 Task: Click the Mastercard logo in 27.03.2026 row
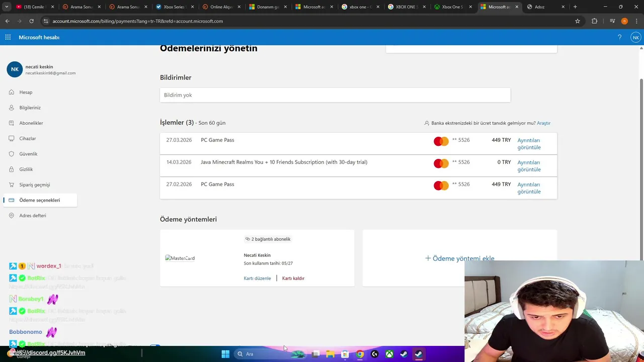(x=441, y=142)
